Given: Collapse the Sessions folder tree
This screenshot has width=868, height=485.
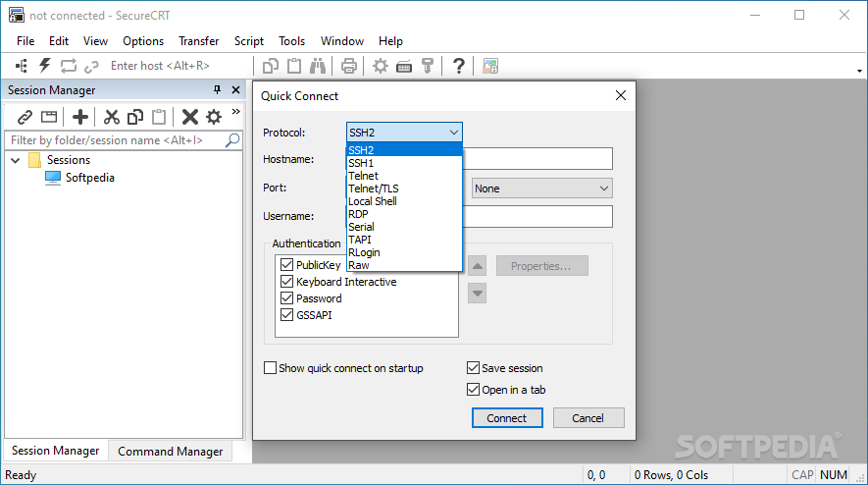Looking at the screenshot, I should pyautogui.click(x=16, y=160).
